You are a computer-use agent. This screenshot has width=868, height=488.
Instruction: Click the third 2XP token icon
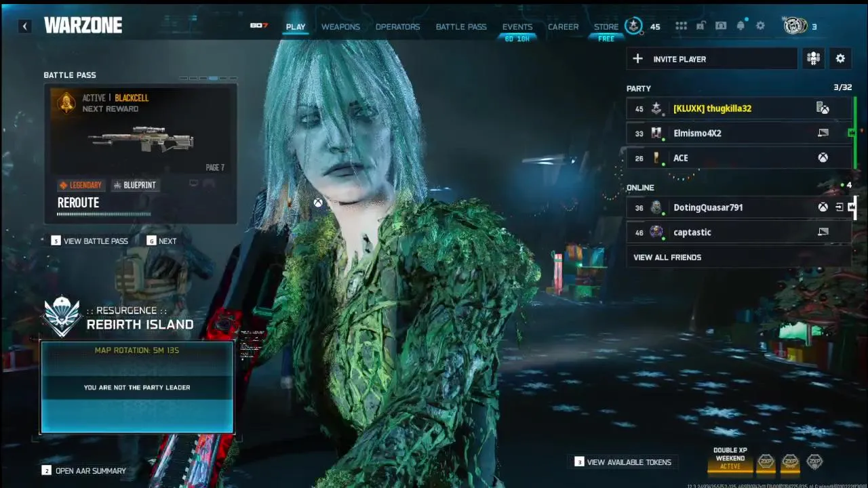pos(814,462)
